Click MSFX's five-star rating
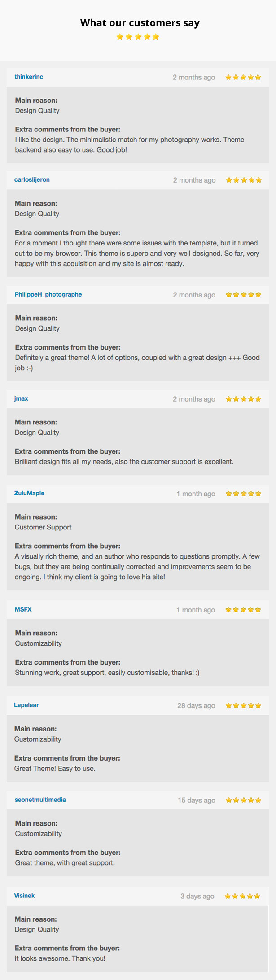The height and width of the screenshot is (980, 276). point(243,610)
